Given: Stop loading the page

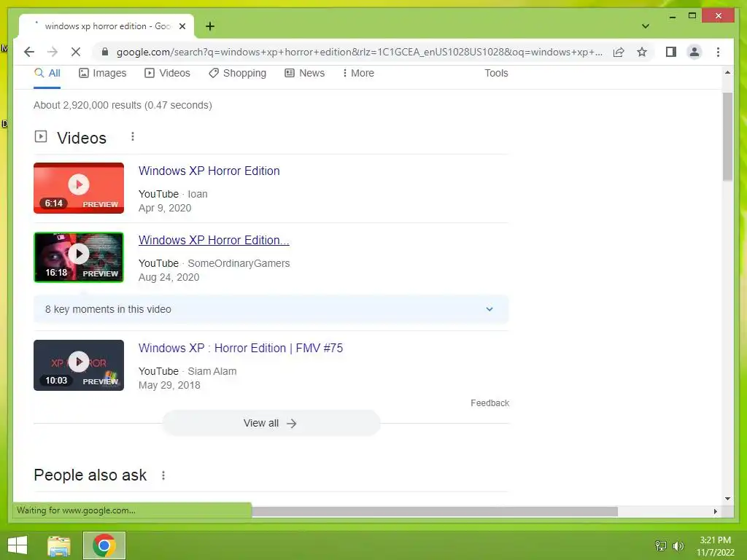Looking at the screenshot, I should (x=76, y=52).
